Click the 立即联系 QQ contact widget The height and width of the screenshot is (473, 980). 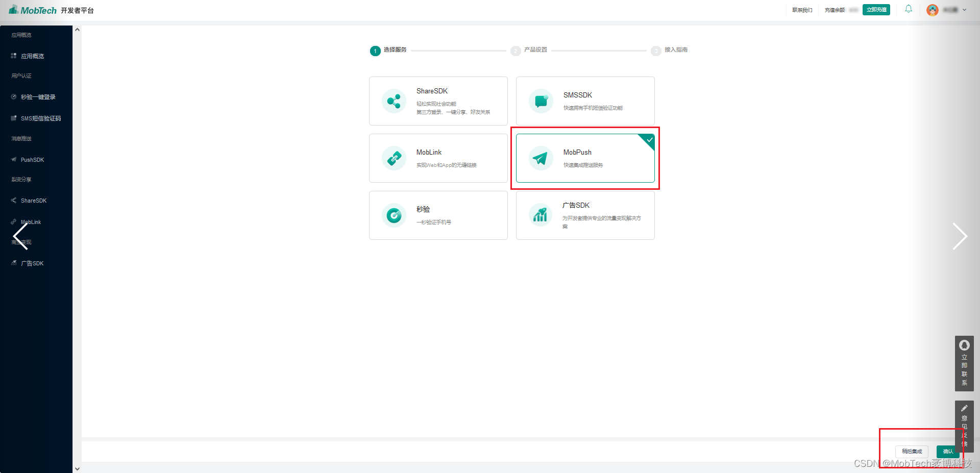coord(964,363)
